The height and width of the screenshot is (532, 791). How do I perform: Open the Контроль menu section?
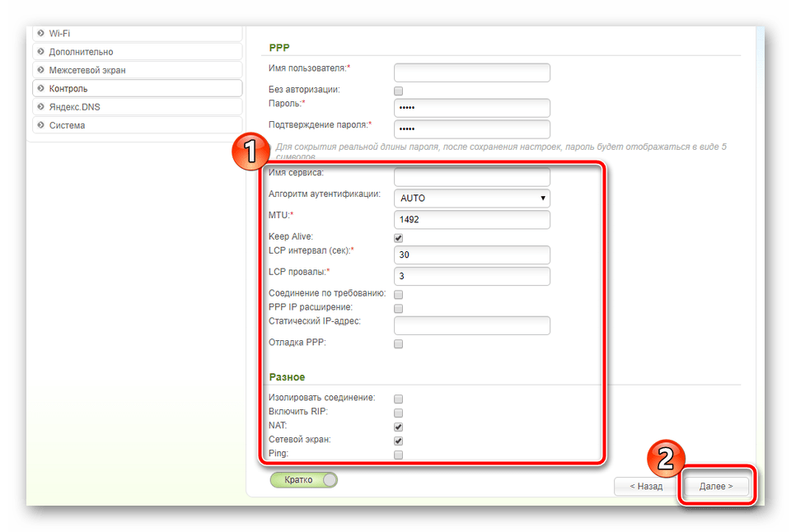click(138, 88)
